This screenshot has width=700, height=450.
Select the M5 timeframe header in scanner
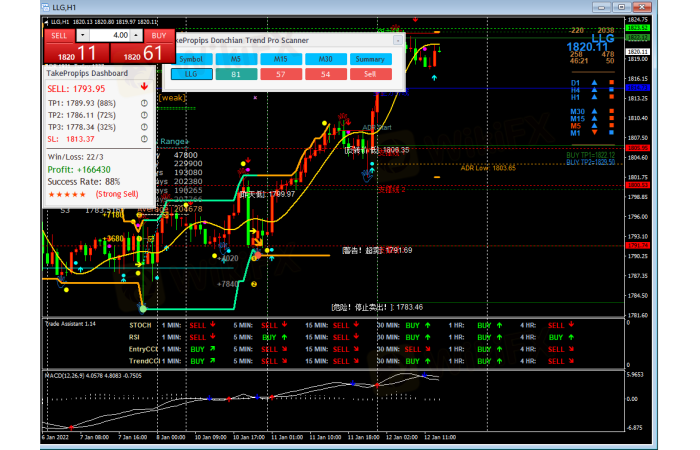(236, 59)
